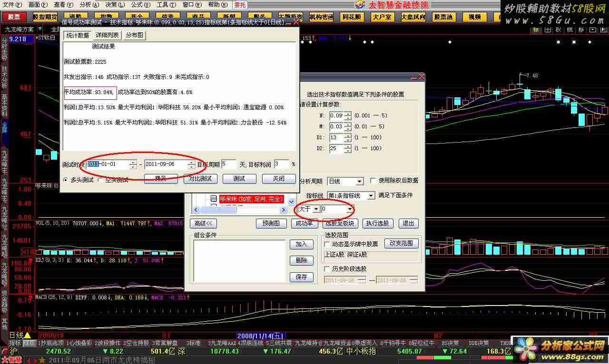This screenshot has width=609, height=364.
Task: Tick the 动态显示牌中股票 checkbox
Action: tap(326, 244)
